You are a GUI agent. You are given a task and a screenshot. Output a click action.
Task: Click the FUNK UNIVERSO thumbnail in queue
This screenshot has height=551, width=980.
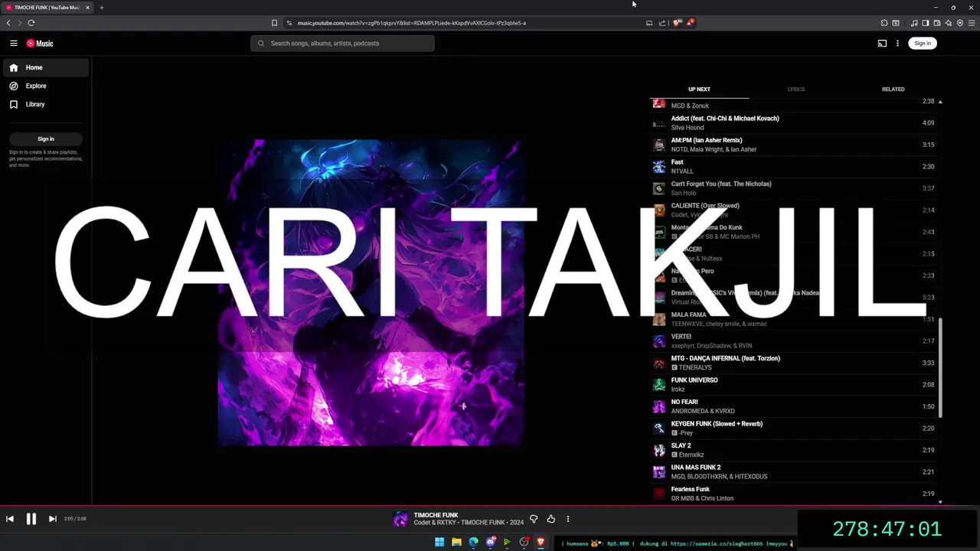659,385
